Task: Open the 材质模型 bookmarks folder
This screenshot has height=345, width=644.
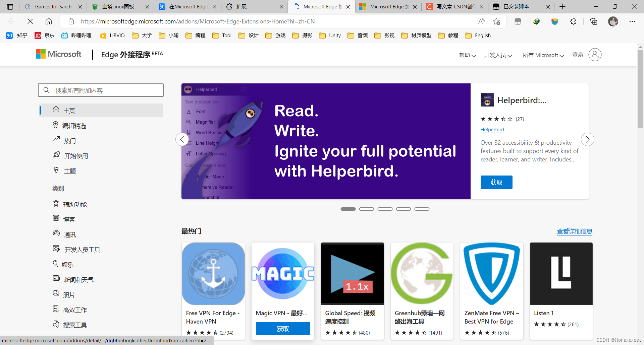Action: [x=416, y=36]
